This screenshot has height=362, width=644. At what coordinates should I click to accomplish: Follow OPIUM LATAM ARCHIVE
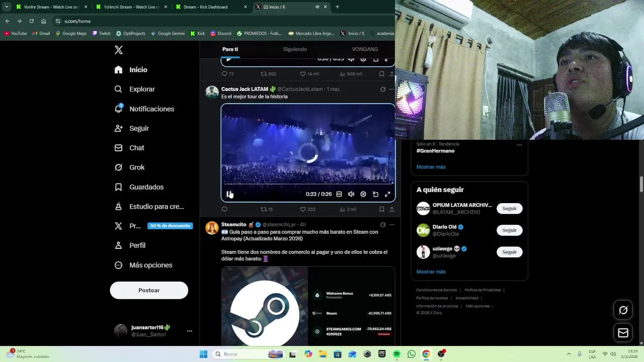click(509, 208)
